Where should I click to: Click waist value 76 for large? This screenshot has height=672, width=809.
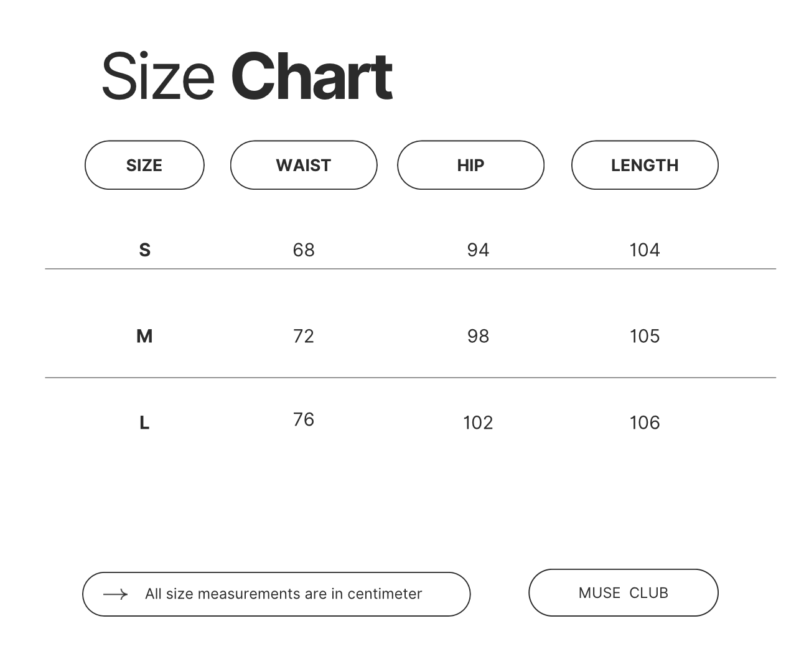304,420
